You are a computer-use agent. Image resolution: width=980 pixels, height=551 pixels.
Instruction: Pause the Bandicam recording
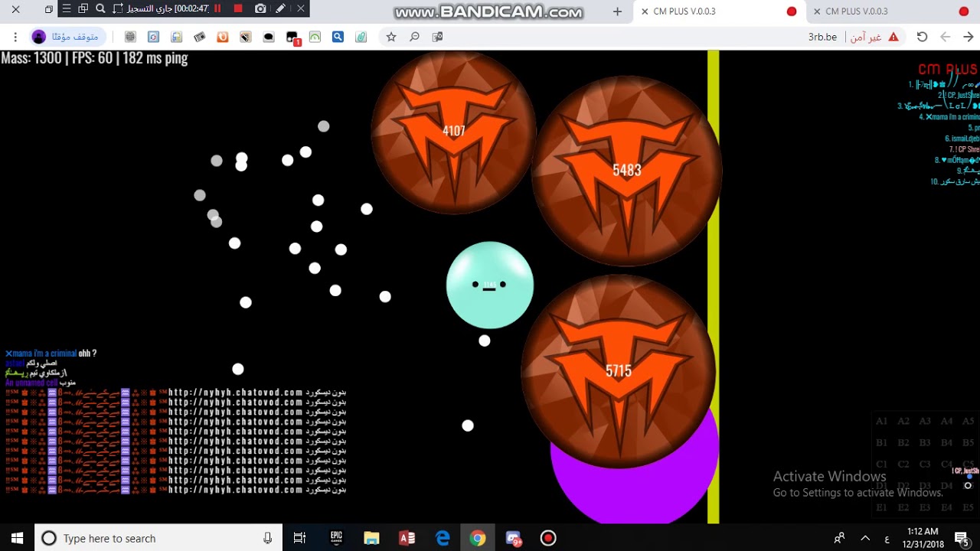(218, 9)
